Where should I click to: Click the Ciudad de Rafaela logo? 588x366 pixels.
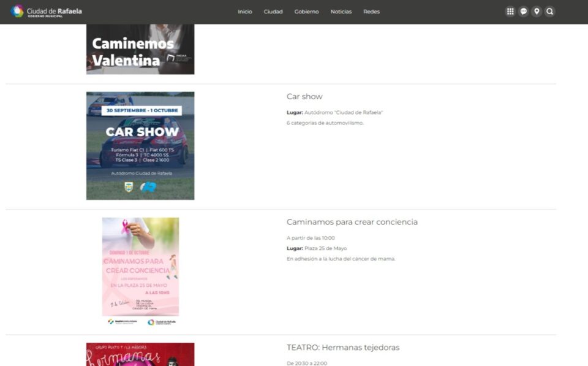(46, 12)
